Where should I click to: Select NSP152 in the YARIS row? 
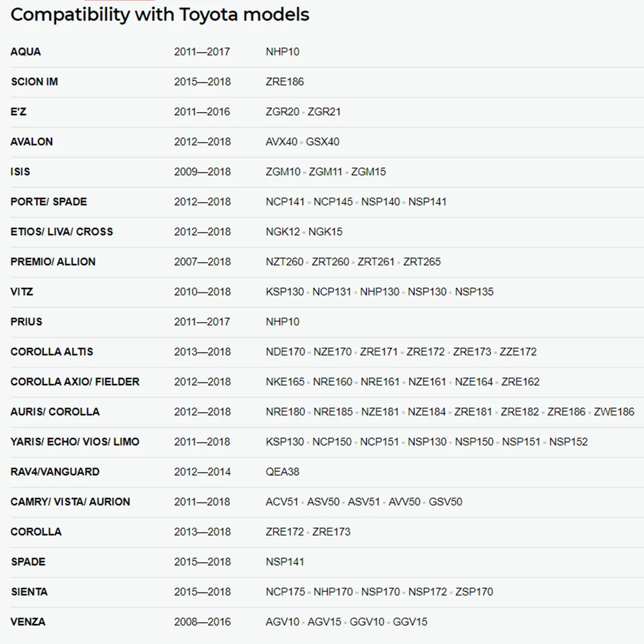[569, 442]
